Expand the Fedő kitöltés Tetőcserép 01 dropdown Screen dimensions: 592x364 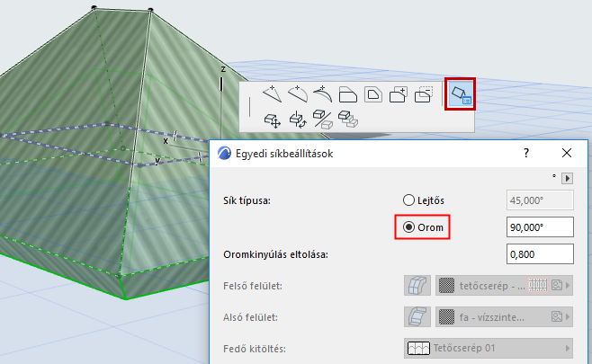coord(489,348)
